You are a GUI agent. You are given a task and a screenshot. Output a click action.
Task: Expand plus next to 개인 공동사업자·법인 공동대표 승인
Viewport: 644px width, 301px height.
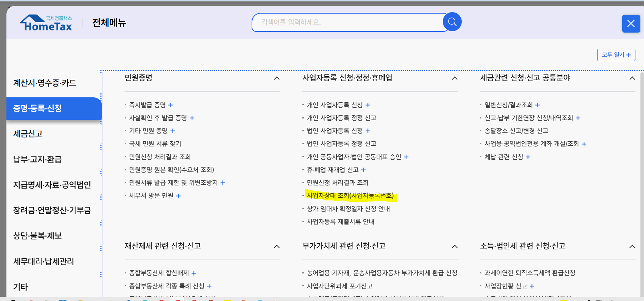406,157
